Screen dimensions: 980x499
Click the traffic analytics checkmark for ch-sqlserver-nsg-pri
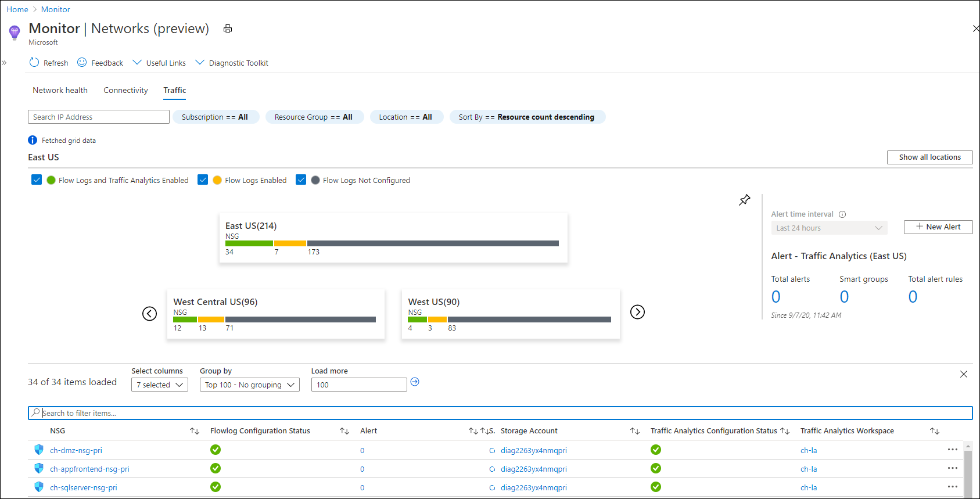[x=656, y=487]
